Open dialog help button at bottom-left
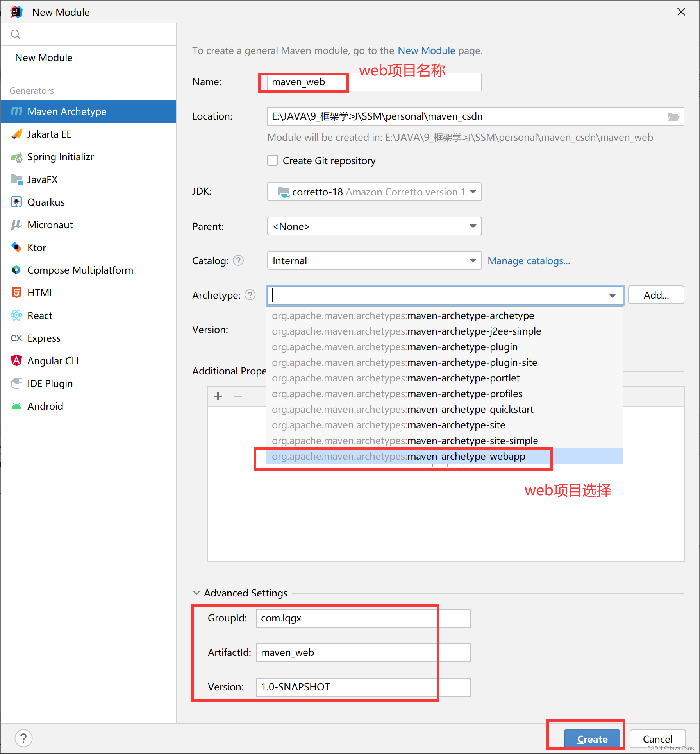 (23, 738)
